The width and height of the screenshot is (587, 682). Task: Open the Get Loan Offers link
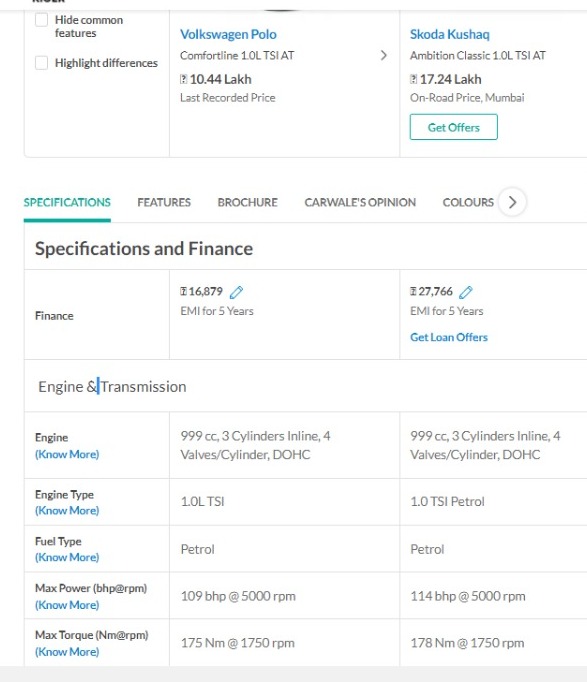point(449,337)
